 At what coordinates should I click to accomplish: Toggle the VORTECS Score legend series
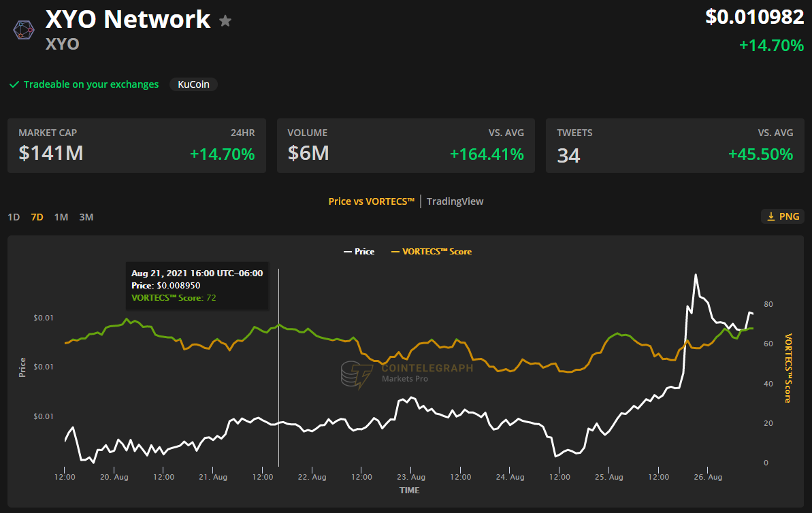point(431,251)
